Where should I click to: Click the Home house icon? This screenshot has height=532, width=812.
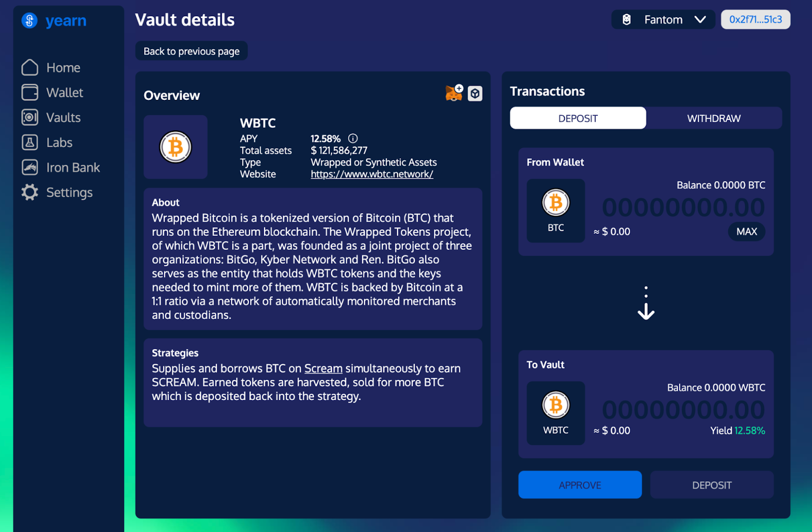(30, 67)
